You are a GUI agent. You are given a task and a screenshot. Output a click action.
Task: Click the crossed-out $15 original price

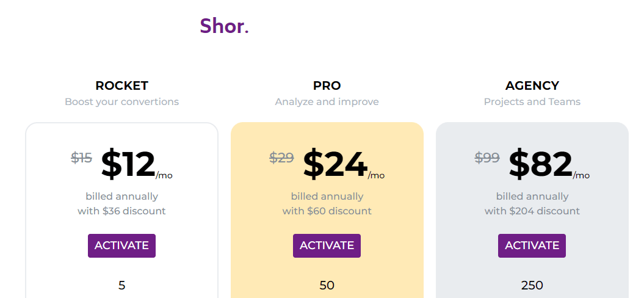[x=81, y=158]
